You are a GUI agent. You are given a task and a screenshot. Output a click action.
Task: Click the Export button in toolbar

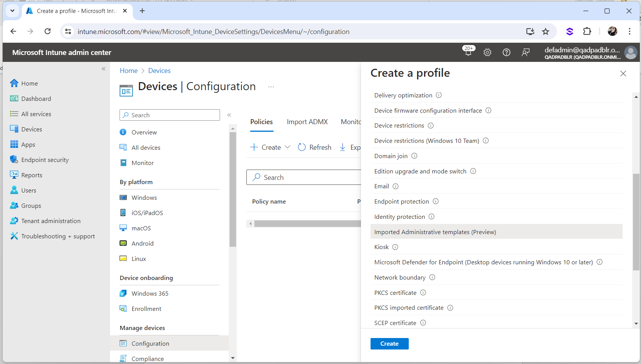point(350,147)
